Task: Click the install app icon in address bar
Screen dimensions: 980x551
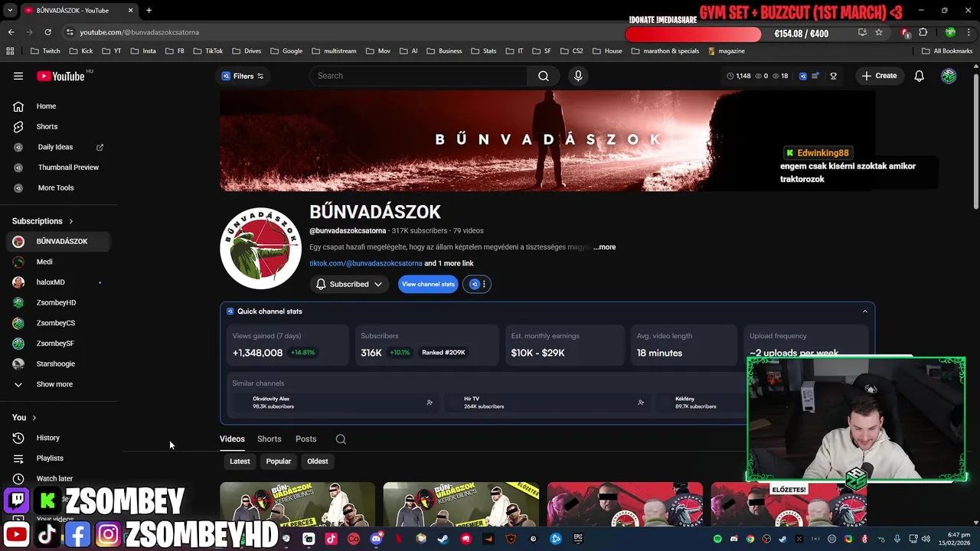Action: (x=862, y=32)
